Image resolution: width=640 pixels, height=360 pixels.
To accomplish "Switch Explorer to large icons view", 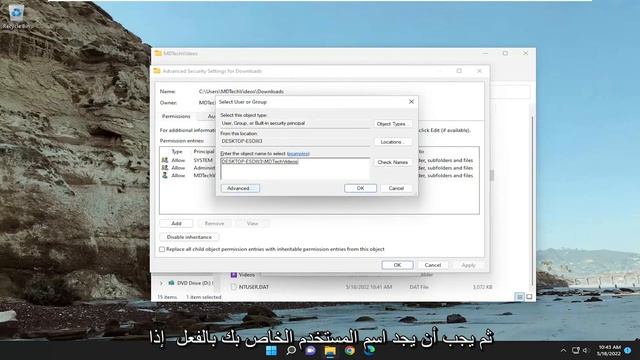I will coord(529,297).
